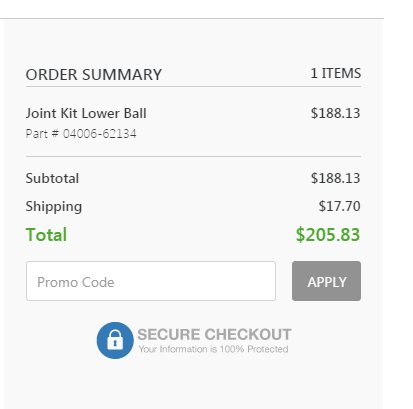This screenshot has height=409, width=413.
Task: Click the shipping cost $17.70
Action: 339,206
